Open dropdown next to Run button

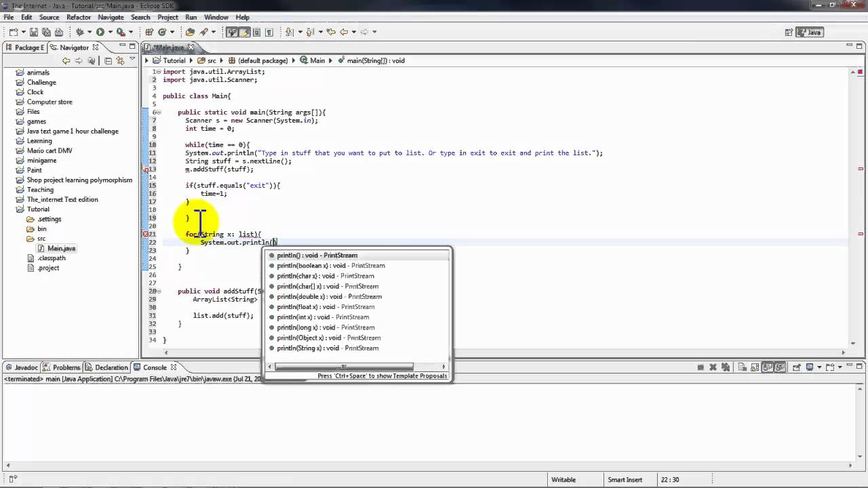point(110,32)
